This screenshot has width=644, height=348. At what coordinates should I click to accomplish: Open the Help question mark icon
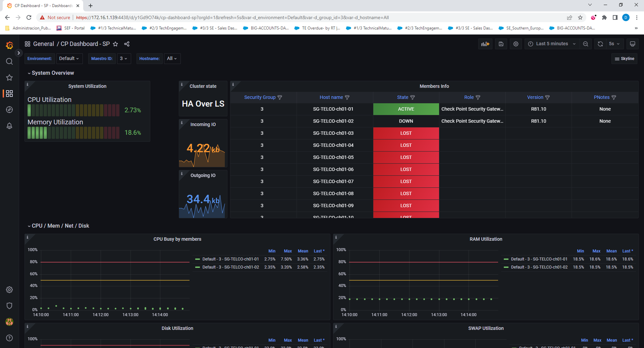9,338
